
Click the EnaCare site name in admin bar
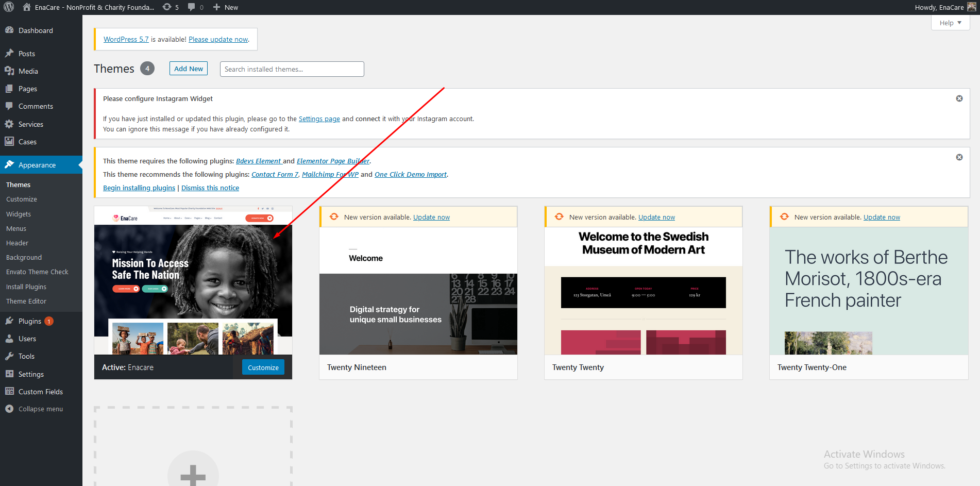pos(94,7)
